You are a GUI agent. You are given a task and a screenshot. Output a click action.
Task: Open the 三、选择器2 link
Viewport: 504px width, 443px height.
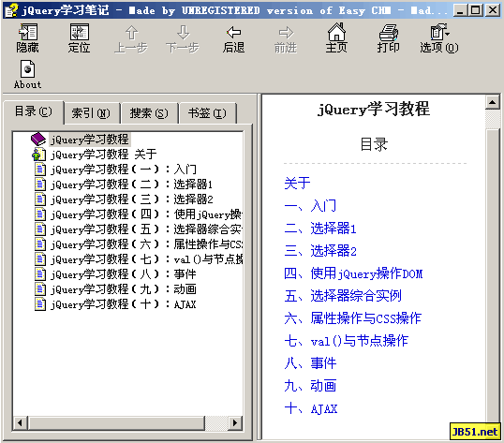(320, 251)
